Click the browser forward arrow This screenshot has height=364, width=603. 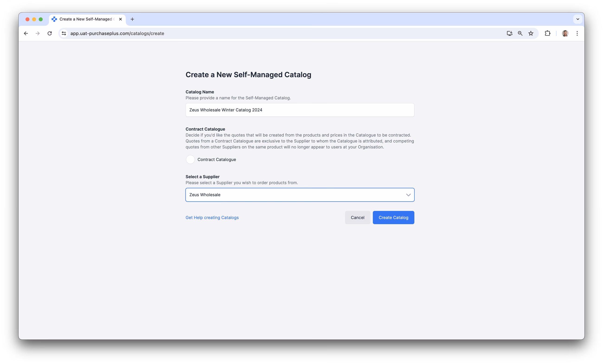click(x=37, y=34)
